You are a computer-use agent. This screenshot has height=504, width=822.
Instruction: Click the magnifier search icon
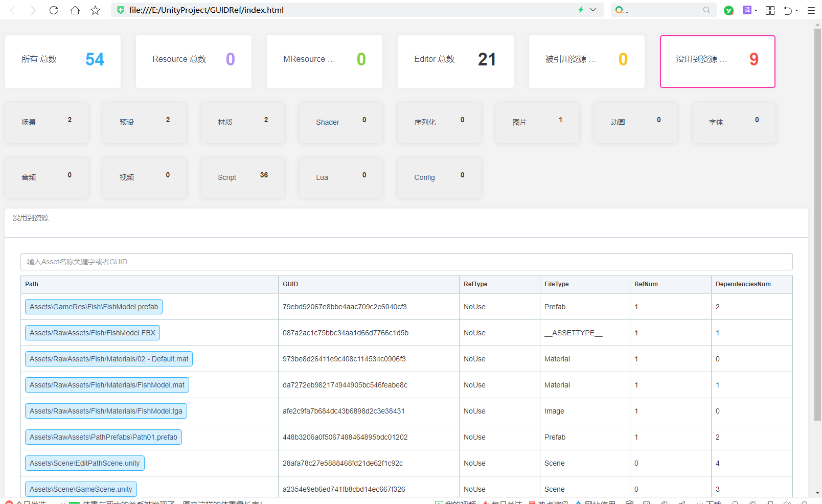tap(706, 10)
